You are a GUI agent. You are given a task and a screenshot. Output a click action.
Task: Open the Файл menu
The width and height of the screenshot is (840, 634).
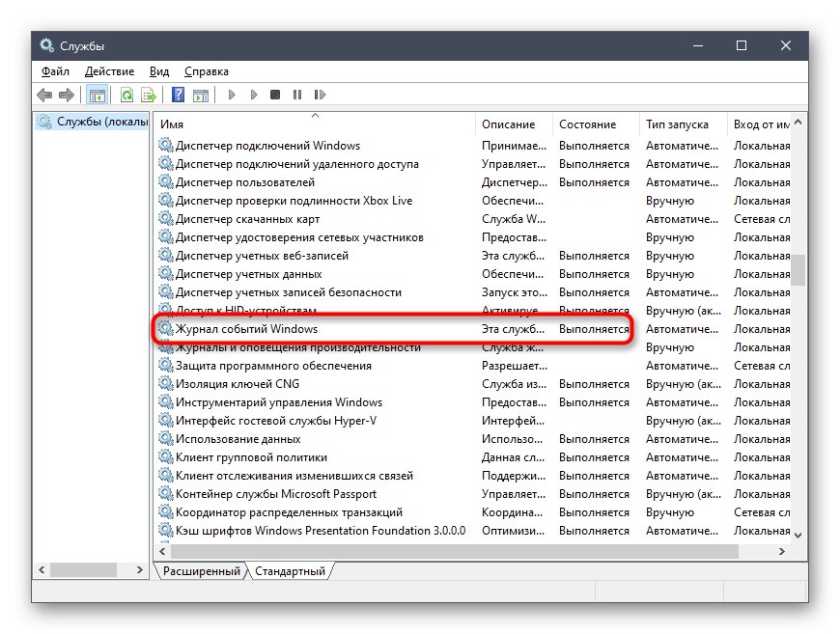point(55,70)
